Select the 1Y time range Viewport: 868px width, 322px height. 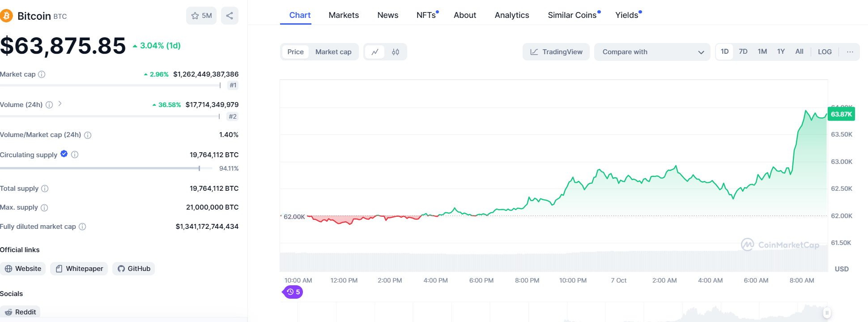coord(781,52)
